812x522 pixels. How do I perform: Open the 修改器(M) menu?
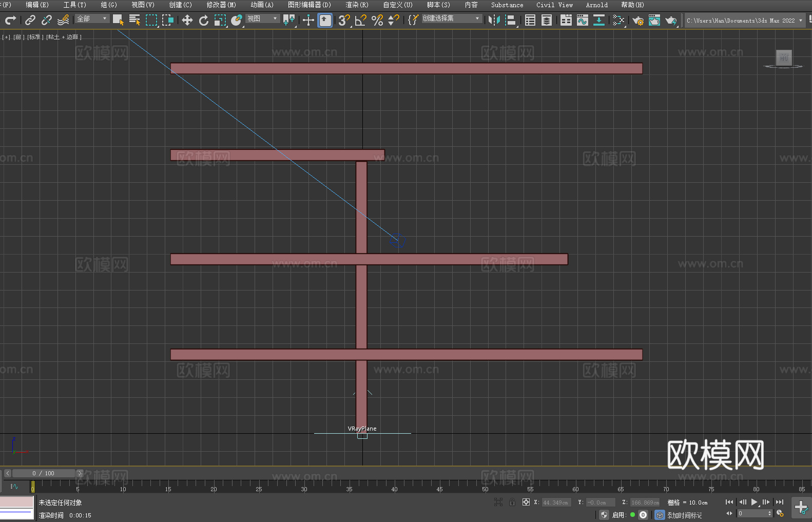click(x=221, y=5)
